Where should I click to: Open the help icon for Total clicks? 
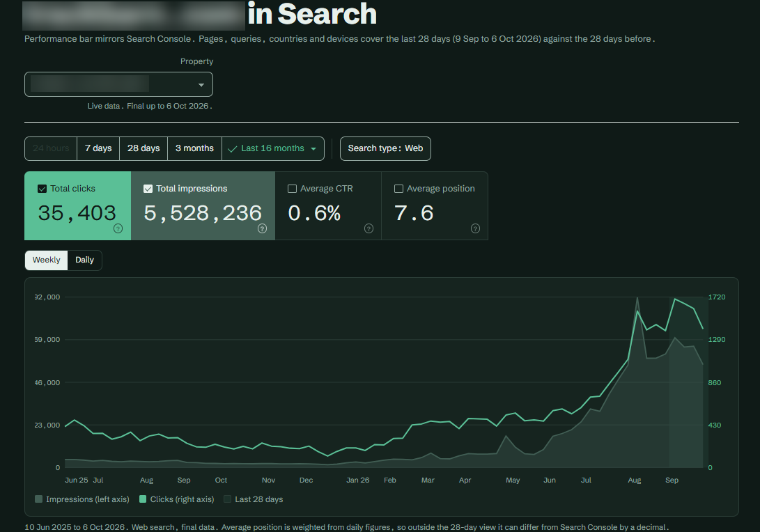click(118, 228)
